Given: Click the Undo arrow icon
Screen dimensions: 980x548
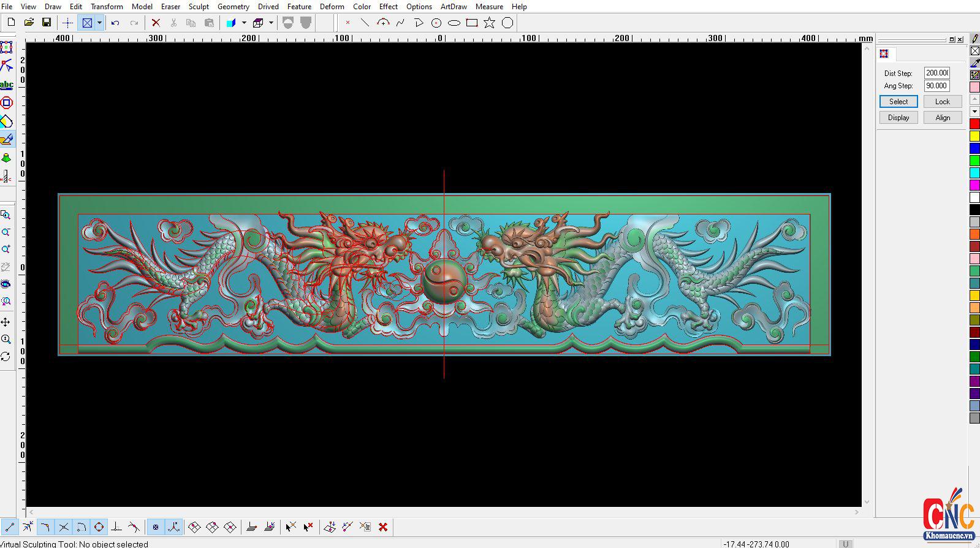Looking at the screenshot, I should [115, 23].
